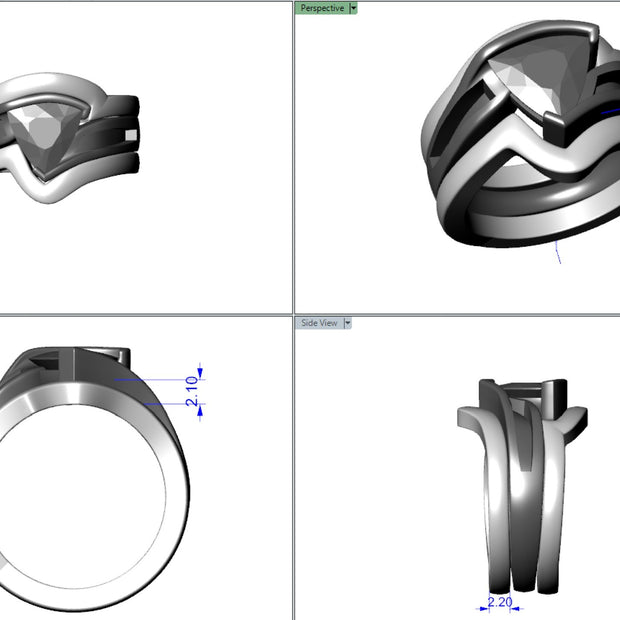Select the 2.10 dimension annotation

click(x=192, y=391)
